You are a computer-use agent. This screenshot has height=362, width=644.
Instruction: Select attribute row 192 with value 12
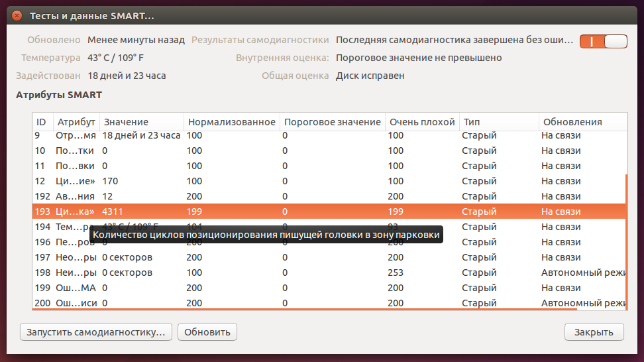(265, 196)
